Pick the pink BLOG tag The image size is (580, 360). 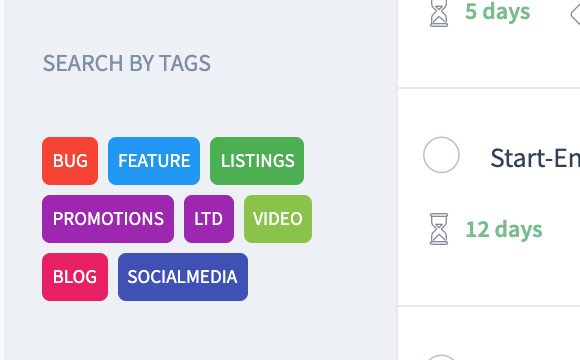[75, 277]
